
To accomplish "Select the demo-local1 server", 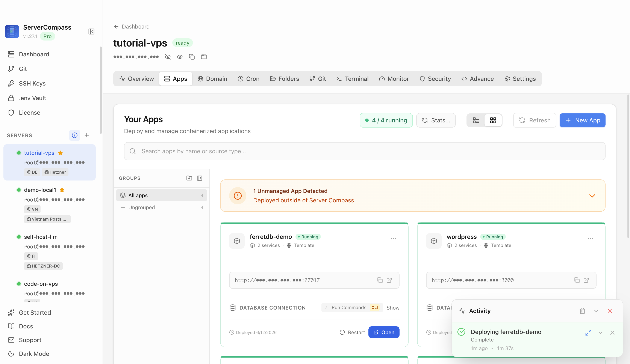I will tap(50, 204).
